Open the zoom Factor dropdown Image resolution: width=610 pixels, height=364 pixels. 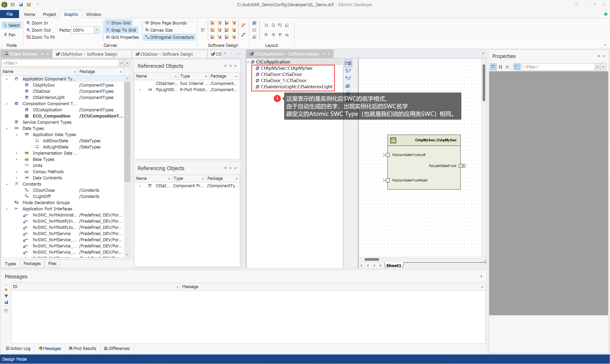tap(97, 30)
